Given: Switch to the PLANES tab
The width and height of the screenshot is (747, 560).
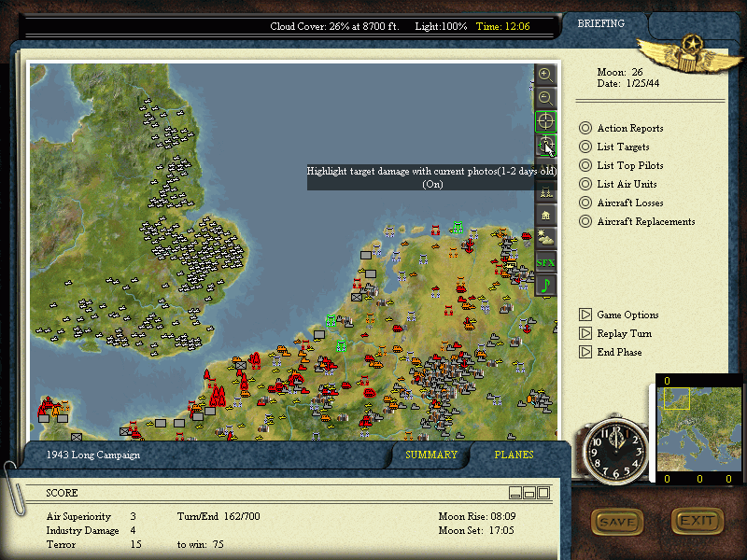Looking at the screenshot, I should point(514,455).
